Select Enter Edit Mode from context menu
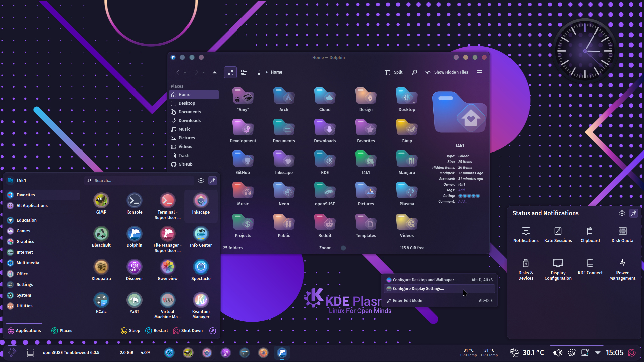 click(439, 301)
